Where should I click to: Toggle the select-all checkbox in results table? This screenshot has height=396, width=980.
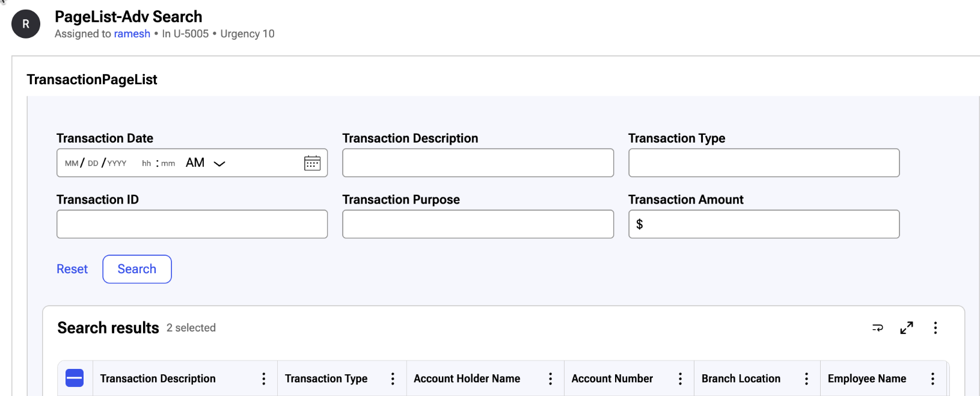click(75, 378)
